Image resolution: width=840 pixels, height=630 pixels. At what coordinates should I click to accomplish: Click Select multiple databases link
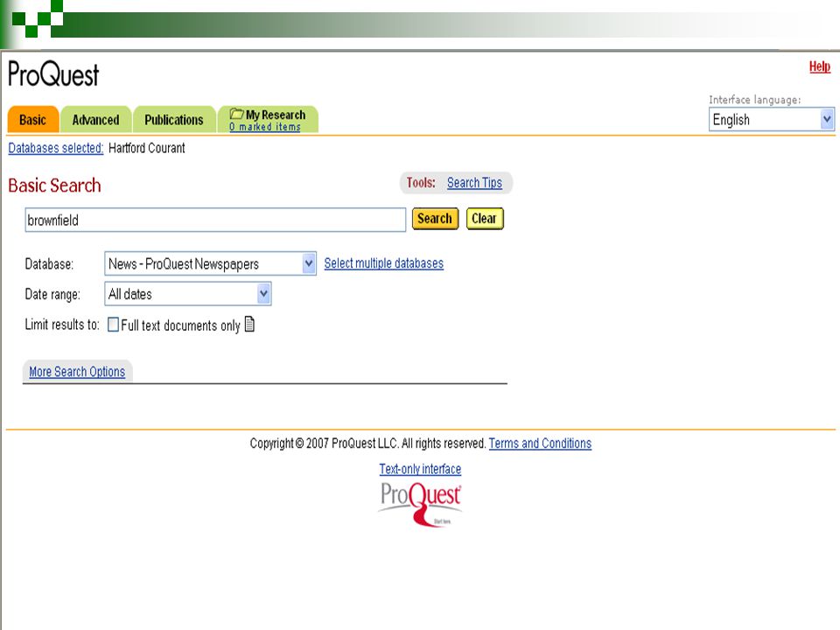[383, 263]
